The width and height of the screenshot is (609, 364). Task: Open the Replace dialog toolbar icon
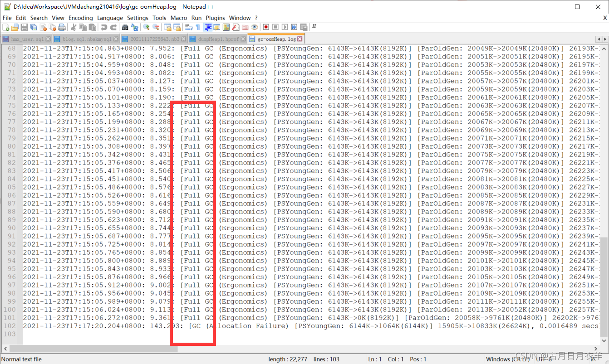click(x=134, y=27)
